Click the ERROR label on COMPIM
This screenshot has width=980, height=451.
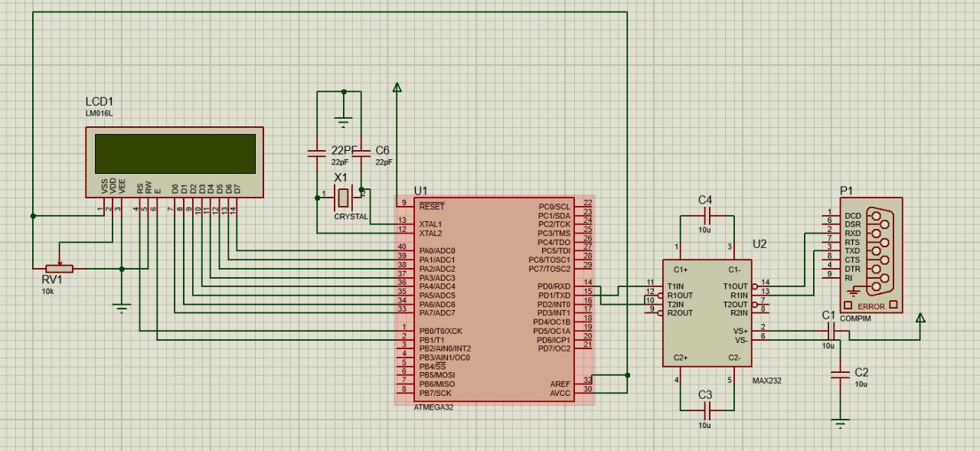pos(871,306)
